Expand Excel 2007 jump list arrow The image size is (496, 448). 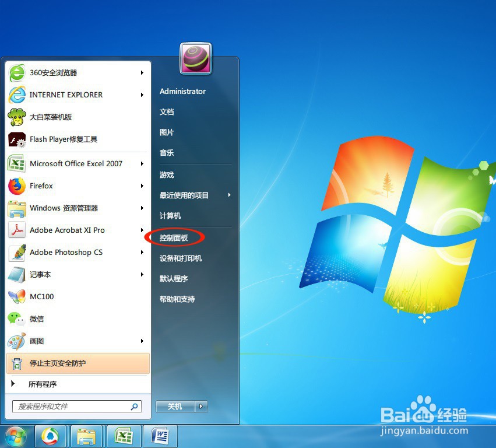142,164
